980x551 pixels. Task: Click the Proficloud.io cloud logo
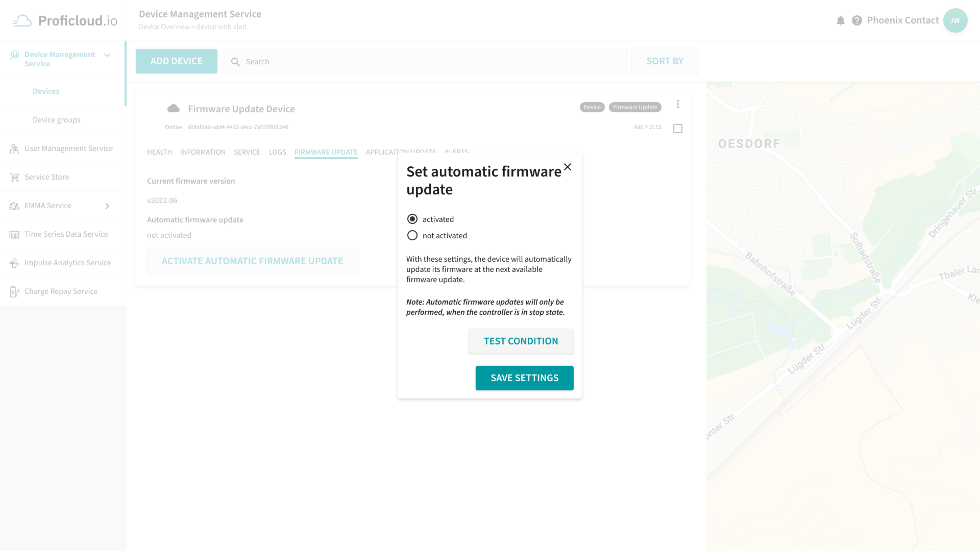22,20
